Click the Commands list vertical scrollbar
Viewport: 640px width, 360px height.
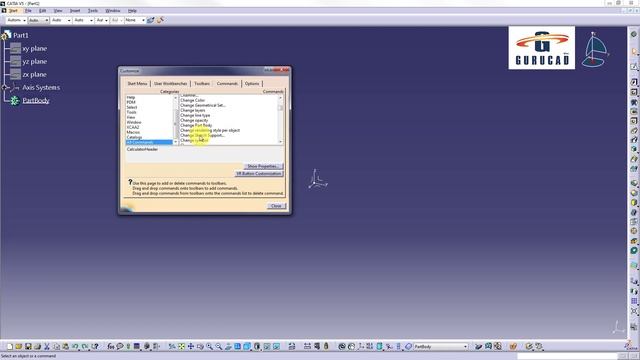tap(280, 120)
